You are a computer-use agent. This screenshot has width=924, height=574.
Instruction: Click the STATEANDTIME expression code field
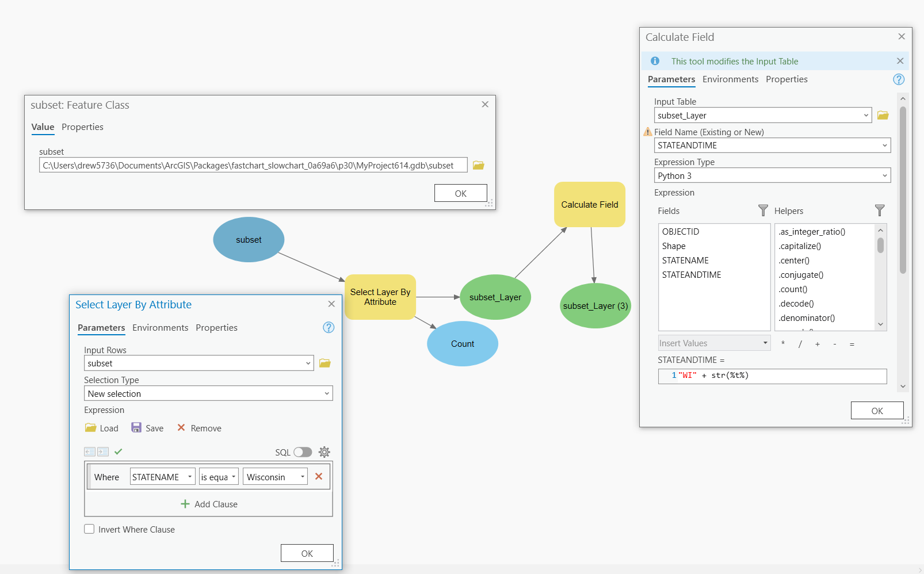pyautogui.click(x=772, y=376)
